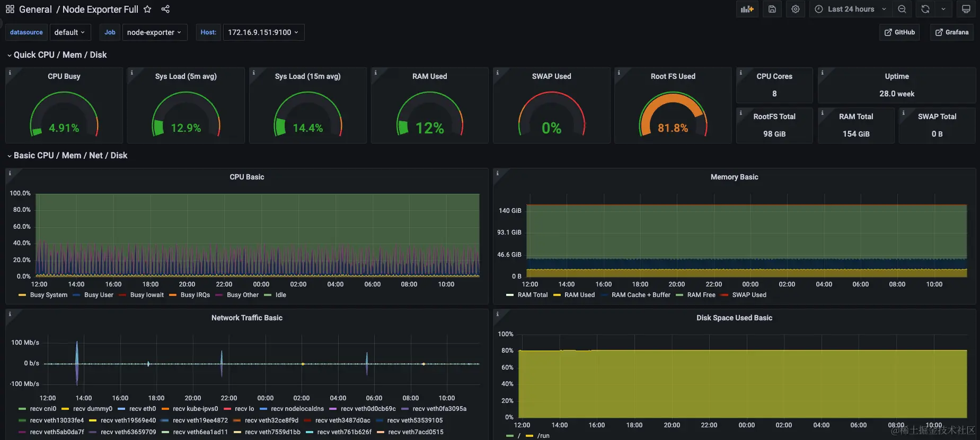Open the share dashboard icon
The width and height of the screenshot is (980, 440).
coord(165,9)
